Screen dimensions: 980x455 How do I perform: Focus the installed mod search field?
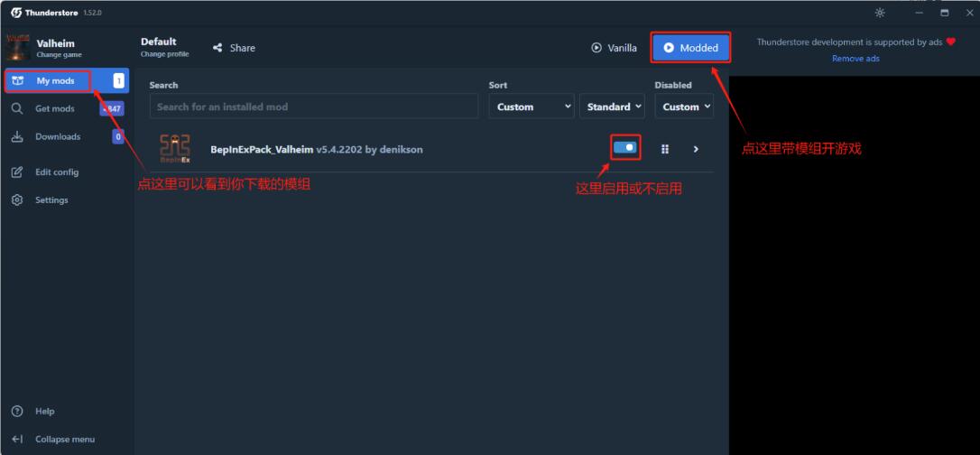coord(314,107)
